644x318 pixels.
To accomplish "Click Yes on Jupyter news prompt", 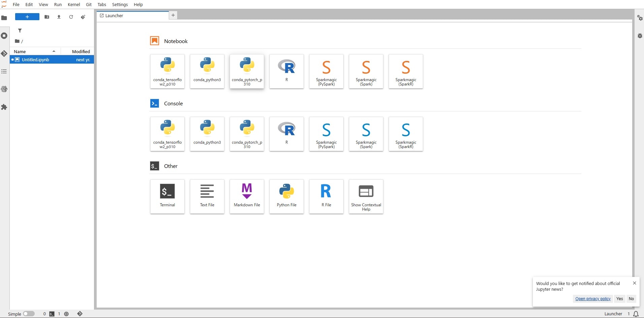I will pyautogui.click(x=619, y=299).
